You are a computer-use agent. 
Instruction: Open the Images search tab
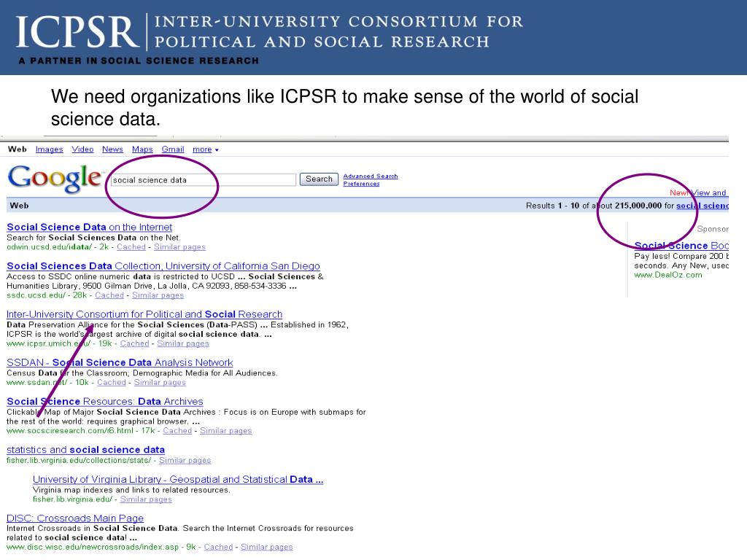pyautogui.click(x=49, y=149)
